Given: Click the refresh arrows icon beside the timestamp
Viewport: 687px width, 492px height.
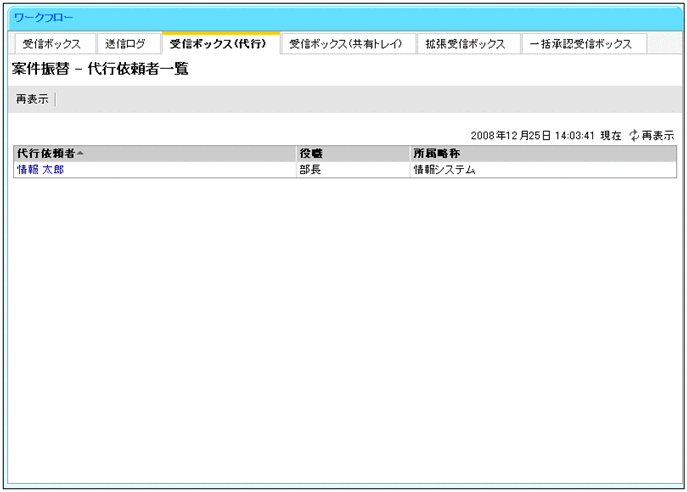Looking at the screenshot, I should [634, 135].
